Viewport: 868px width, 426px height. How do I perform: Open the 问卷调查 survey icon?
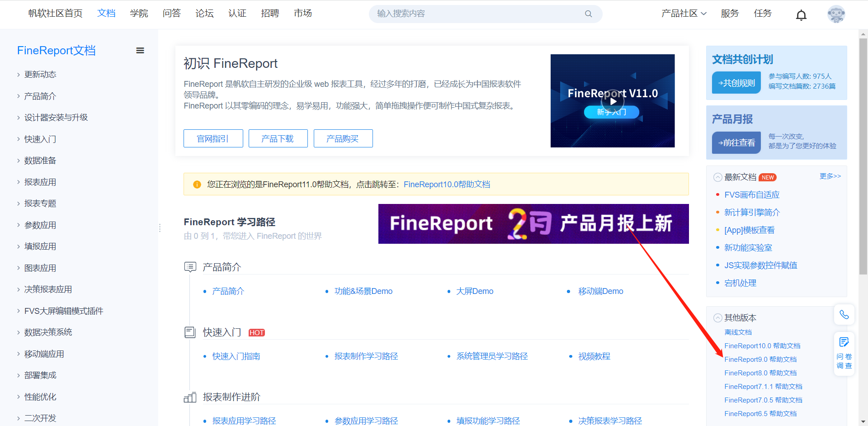(844, 354)
